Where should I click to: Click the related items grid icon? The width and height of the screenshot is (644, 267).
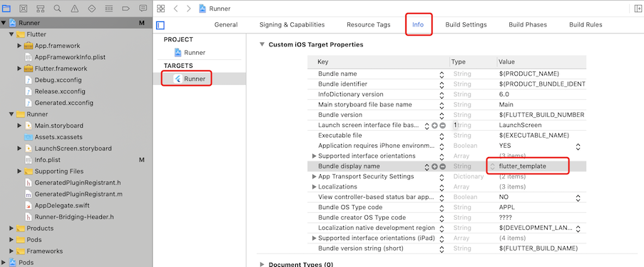coord(160,9)
